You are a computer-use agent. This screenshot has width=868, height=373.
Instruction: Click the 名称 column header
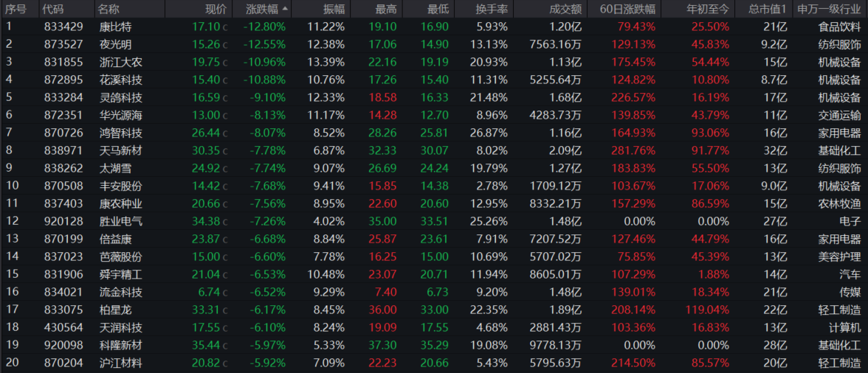tap(108, 9)
